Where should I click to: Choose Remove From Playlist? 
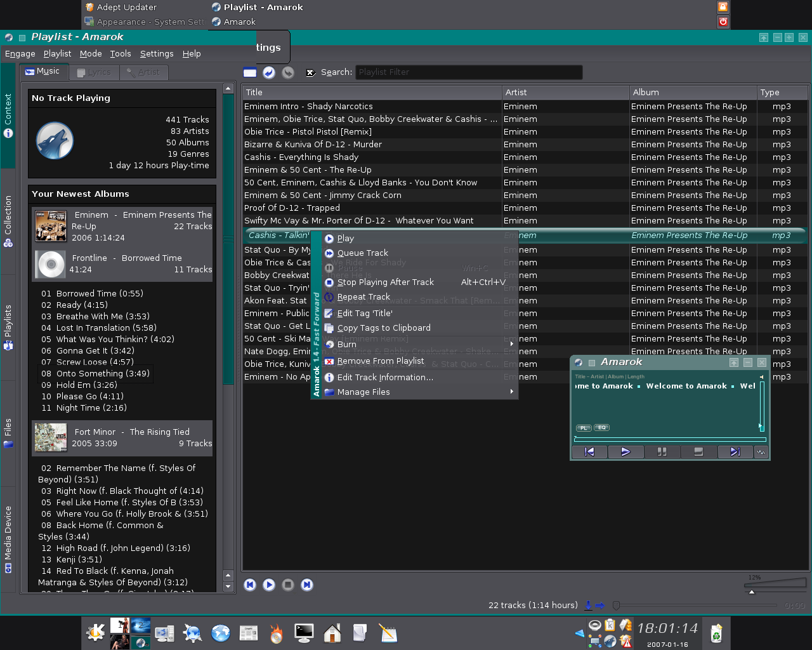pos(420,361)
